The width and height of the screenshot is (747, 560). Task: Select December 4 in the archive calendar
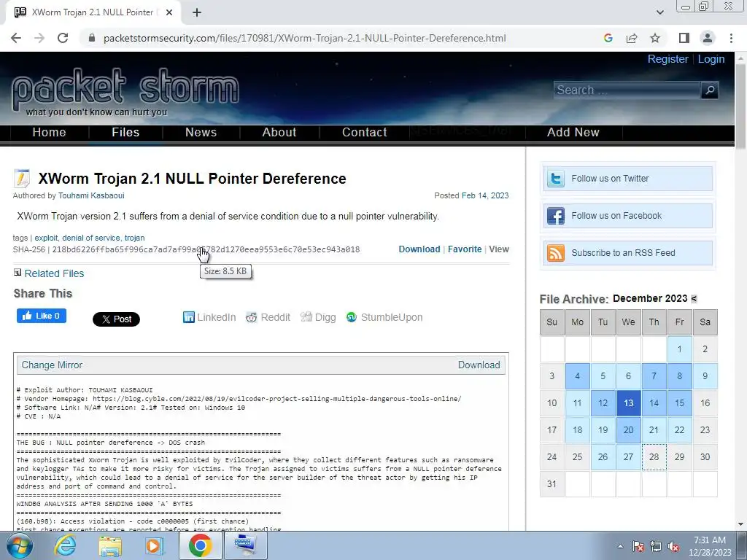(578, 376)
